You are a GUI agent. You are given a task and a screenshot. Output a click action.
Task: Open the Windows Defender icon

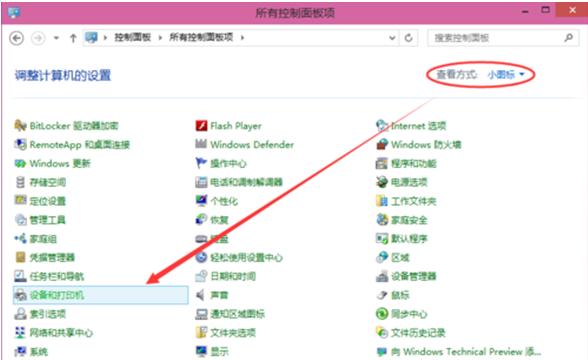coord(201,144)
